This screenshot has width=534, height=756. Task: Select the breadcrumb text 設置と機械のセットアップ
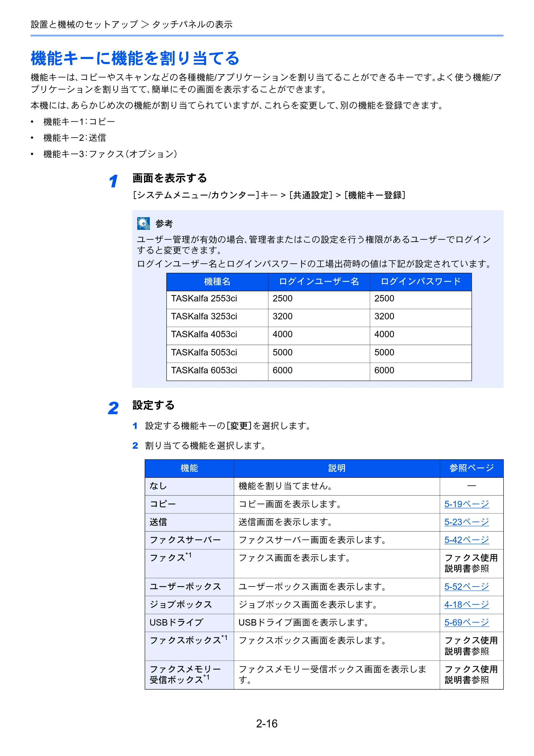click(x=84, y=24)
